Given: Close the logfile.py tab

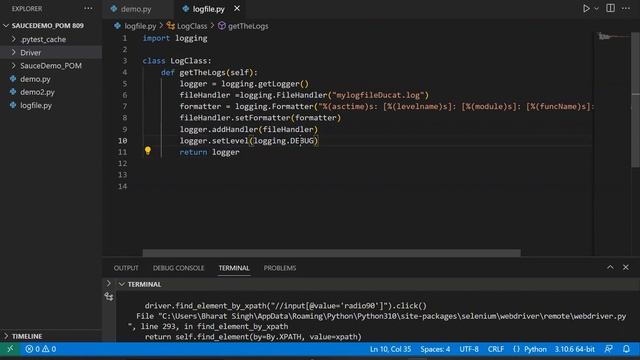Looking at the screenshot, I should point(237,8).
